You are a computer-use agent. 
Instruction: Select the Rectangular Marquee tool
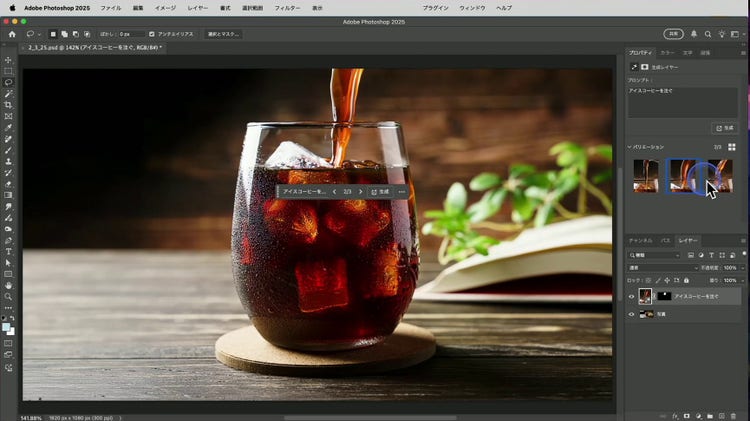tap(8, 71)
